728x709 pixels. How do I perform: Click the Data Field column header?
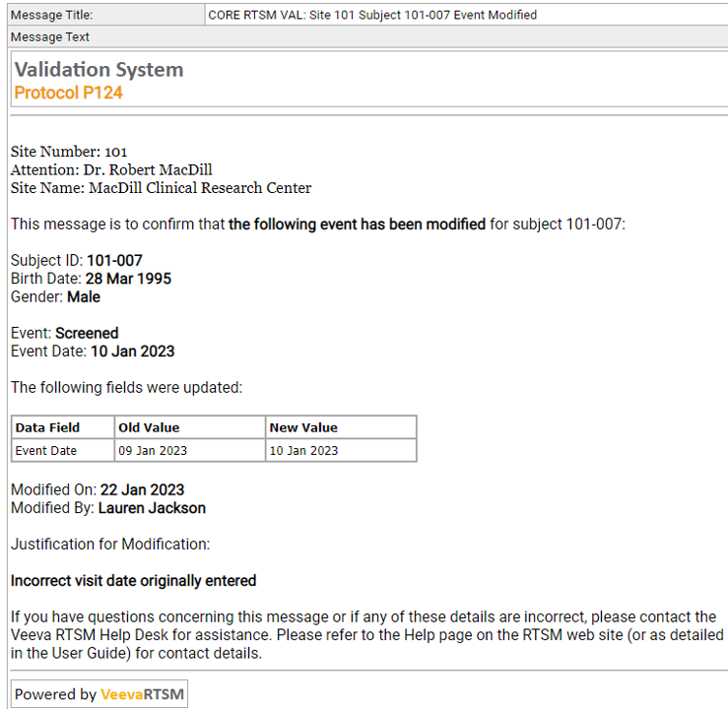click(x=47, y=427)
